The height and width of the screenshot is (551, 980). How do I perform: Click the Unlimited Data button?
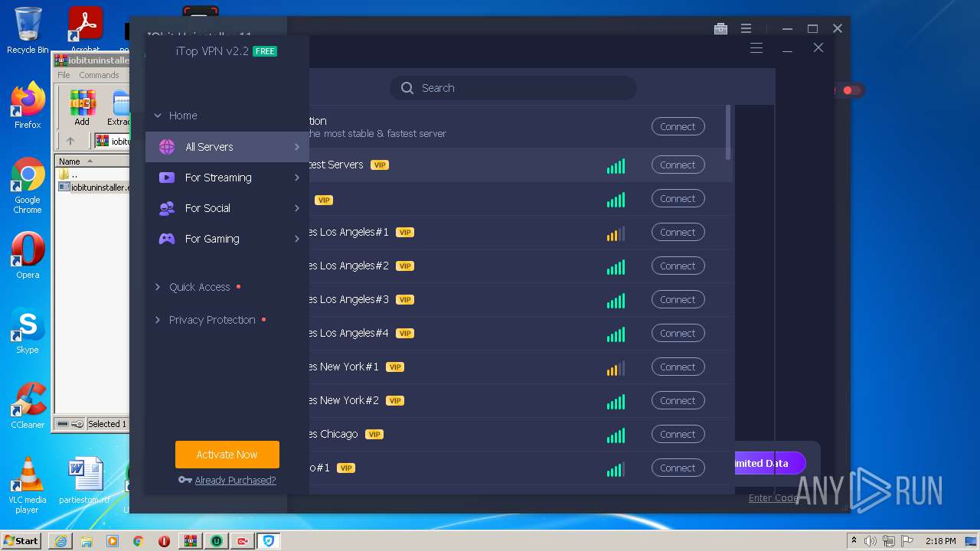point(769,463)
